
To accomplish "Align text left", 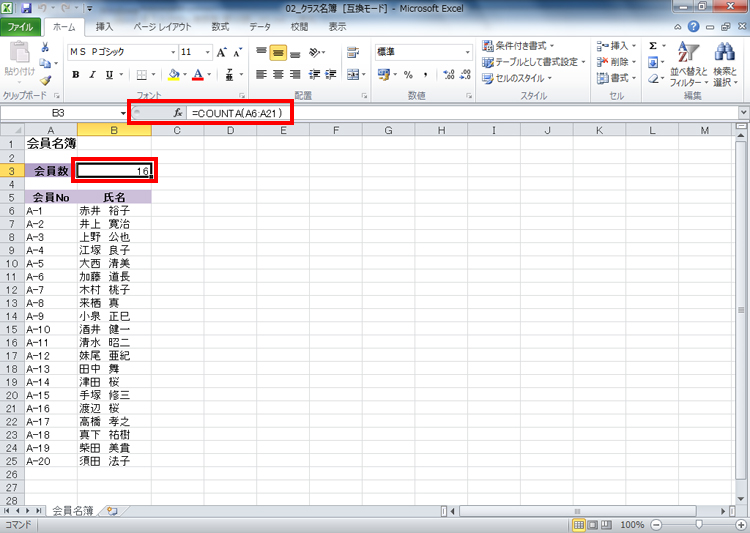I will pyautogui.click(x=261, y=75).
